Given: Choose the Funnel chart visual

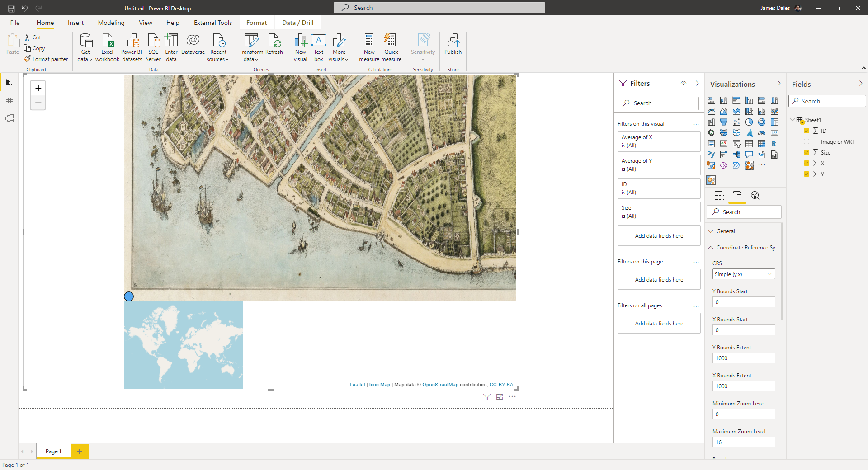Looking at the screenshot, I should pos(724,122).
